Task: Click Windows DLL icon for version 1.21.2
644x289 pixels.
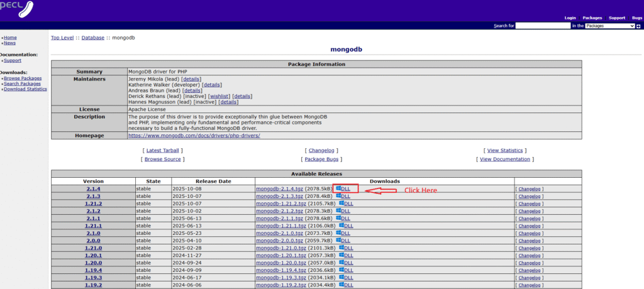Action: (341, 204)
